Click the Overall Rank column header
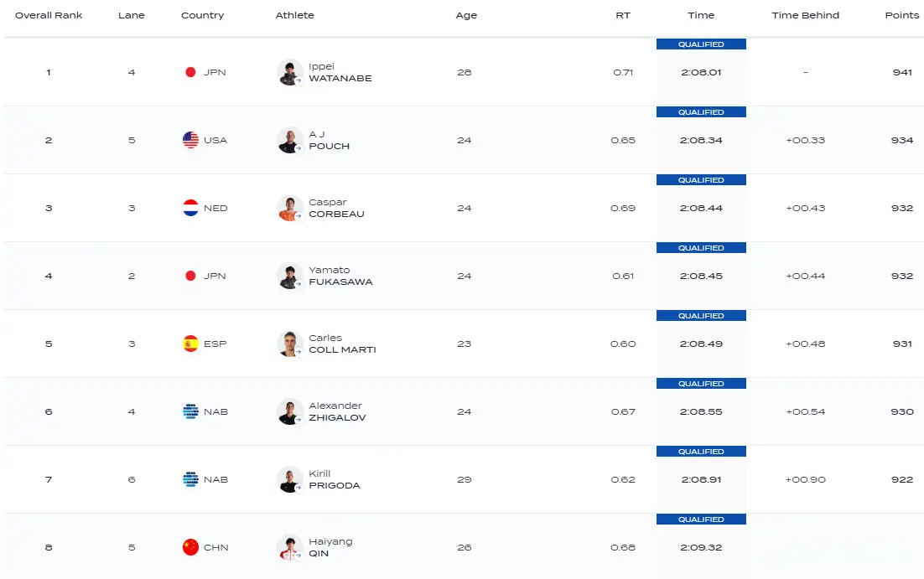This screenshot has height=579, width=924. (49, 15)
